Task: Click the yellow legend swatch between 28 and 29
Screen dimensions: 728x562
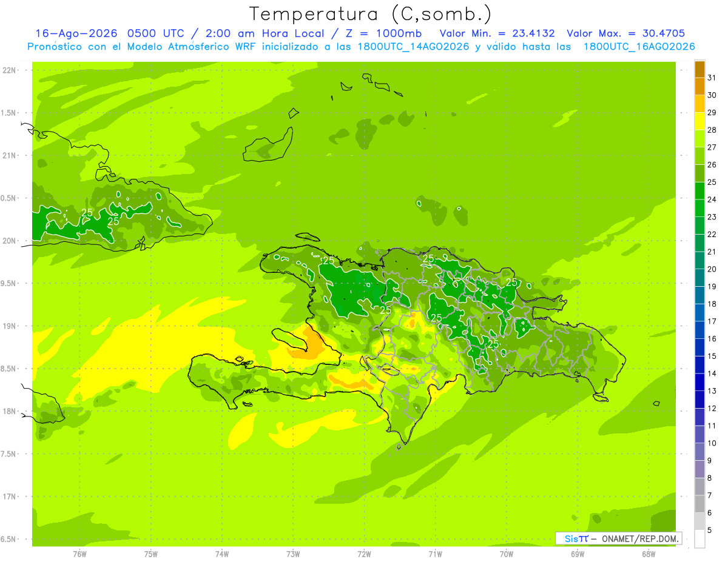Action: point(699,121)
